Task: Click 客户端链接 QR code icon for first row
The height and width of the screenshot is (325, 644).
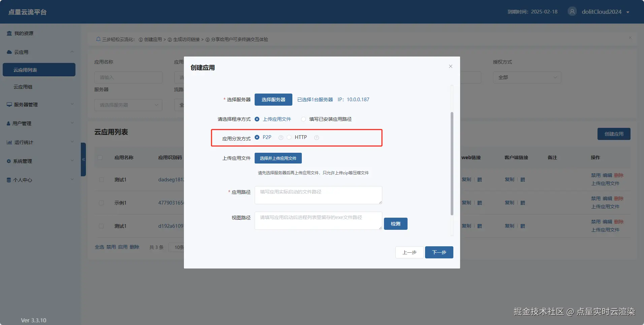Action: 523,180
